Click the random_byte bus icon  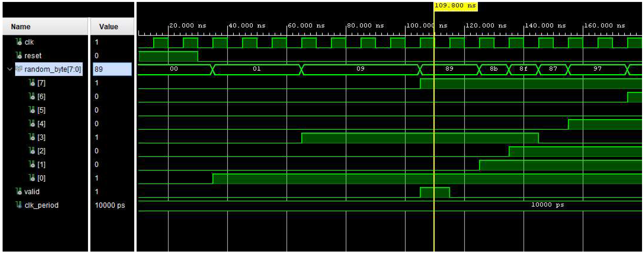19,69
